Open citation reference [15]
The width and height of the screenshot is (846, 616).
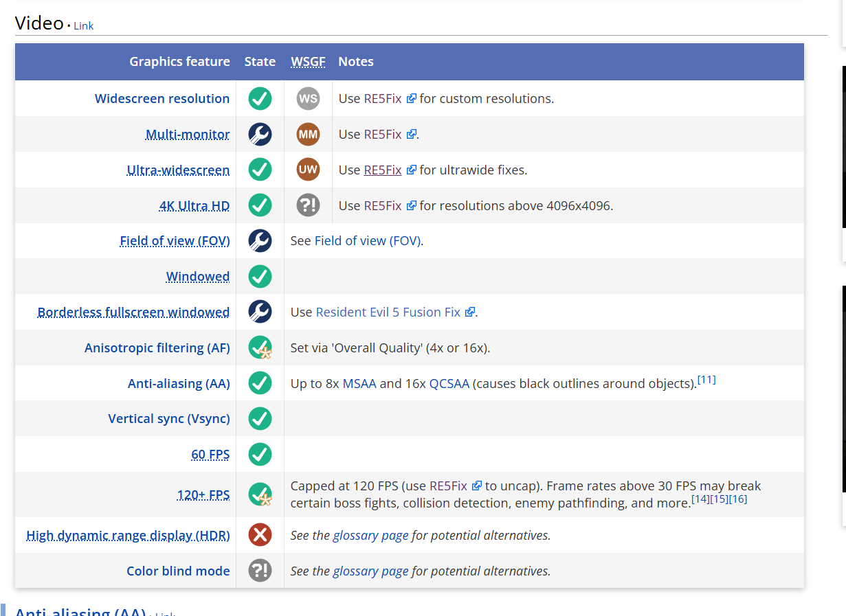(x=719, y=499)
